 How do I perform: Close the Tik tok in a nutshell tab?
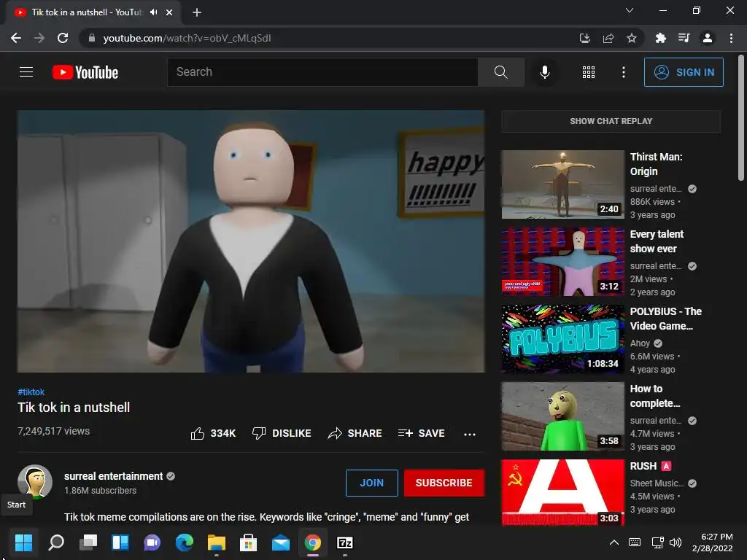[169, 12]
